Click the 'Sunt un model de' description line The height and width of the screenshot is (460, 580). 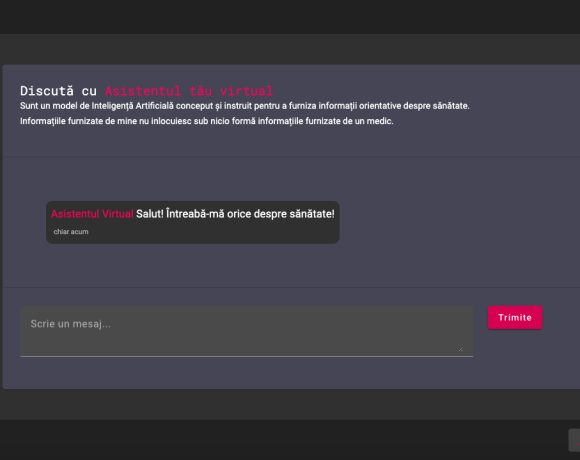click(x=245, y=106)
